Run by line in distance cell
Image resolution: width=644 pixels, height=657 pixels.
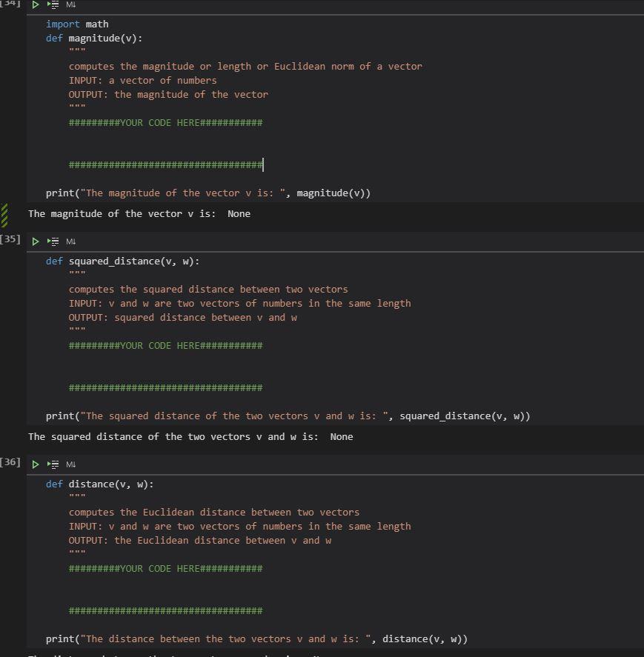[53, 464]
